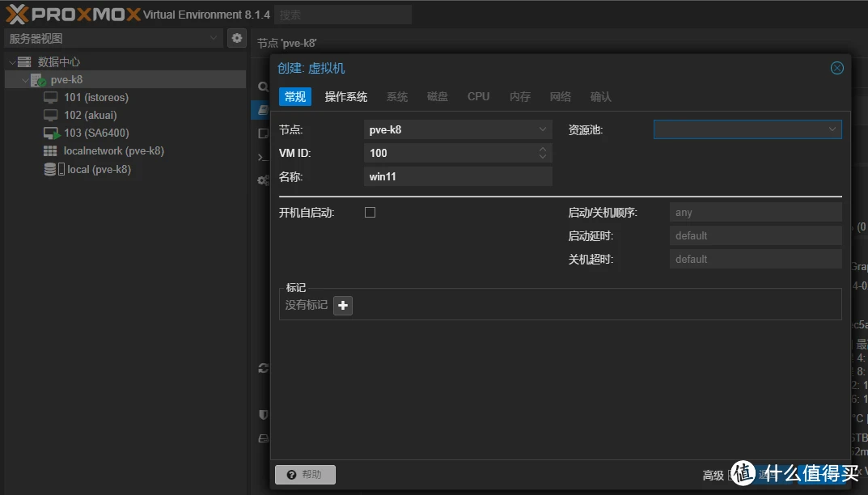The width and height of the screenshot is (868, 495).
Task: Add a tag with the plus icon
Action: coord(343,305)
